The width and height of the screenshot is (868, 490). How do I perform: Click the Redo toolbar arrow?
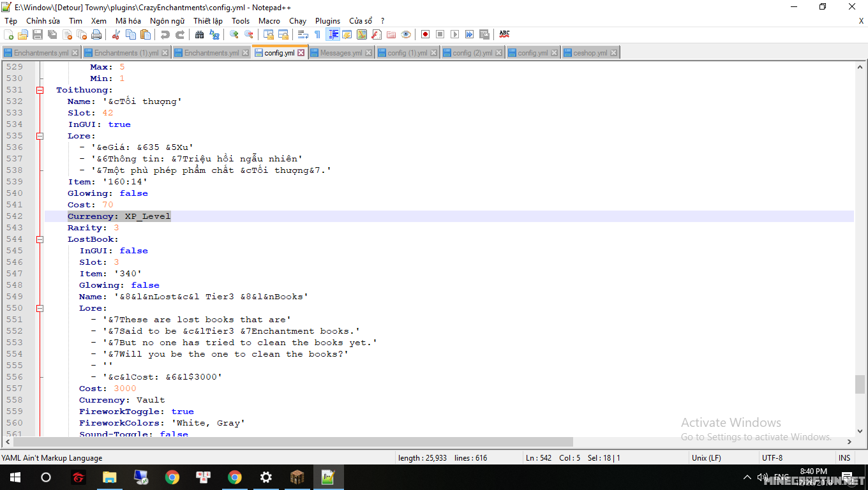pos(180,34)
